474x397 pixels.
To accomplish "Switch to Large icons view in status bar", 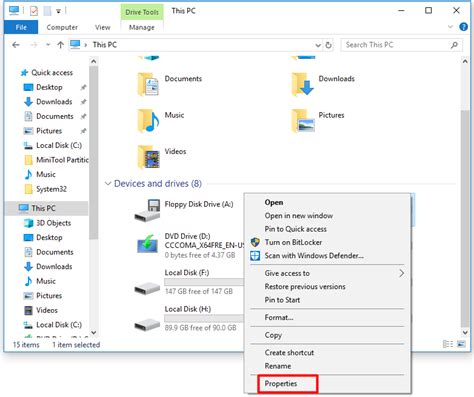I will coord(461,344).
